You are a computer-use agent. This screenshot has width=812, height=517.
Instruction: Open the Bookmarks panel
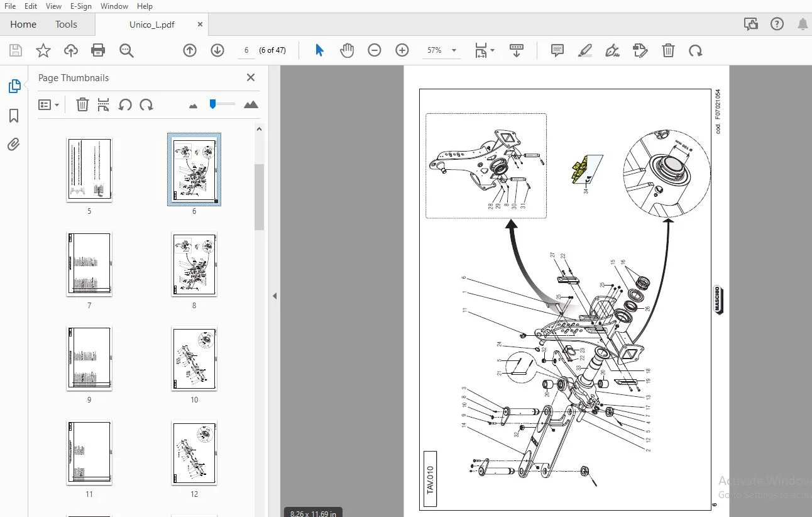click(x=14, y=116)
